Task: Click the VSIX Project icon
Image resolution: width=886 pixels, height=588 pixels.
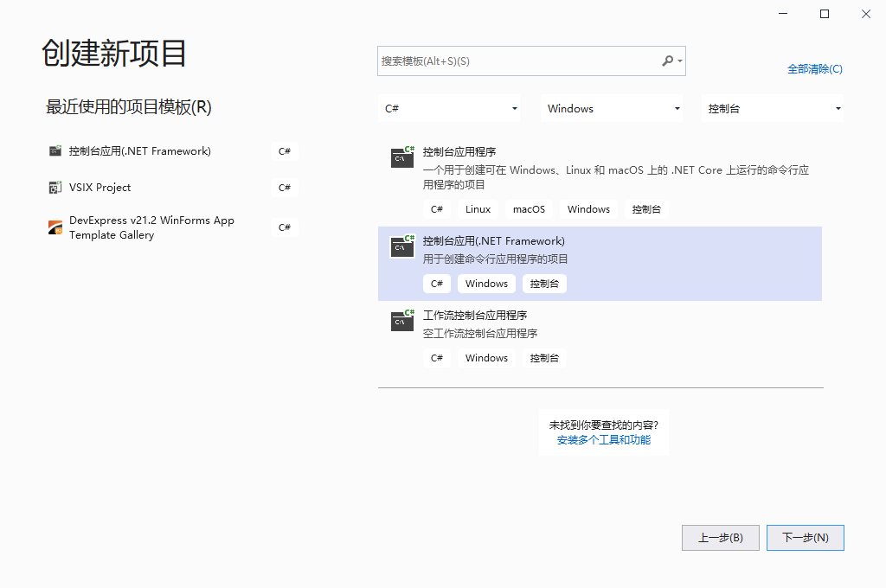Action: coord(55,188)
